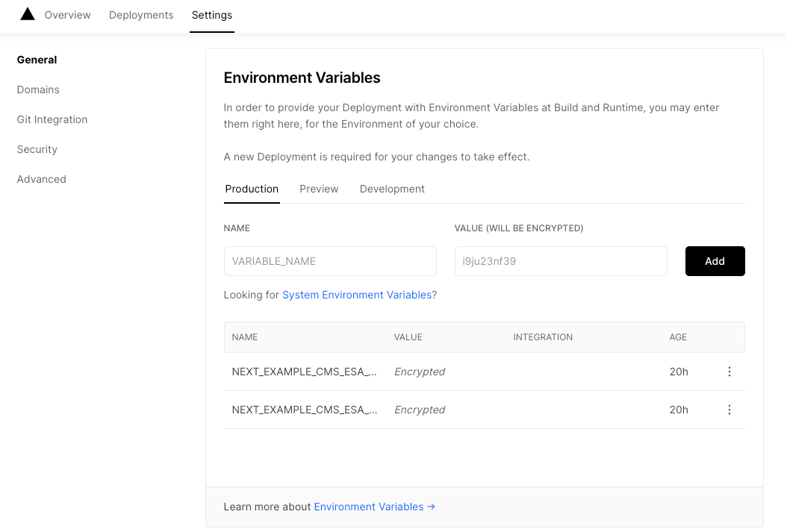Focus the VARIABLE_NAME input field

(x=330, y=261)
